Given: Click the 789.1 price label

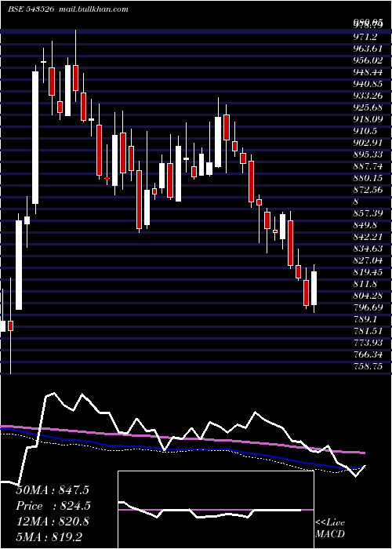Looking at the screenshot, I should pyautogui.click(x=365, y=319).
